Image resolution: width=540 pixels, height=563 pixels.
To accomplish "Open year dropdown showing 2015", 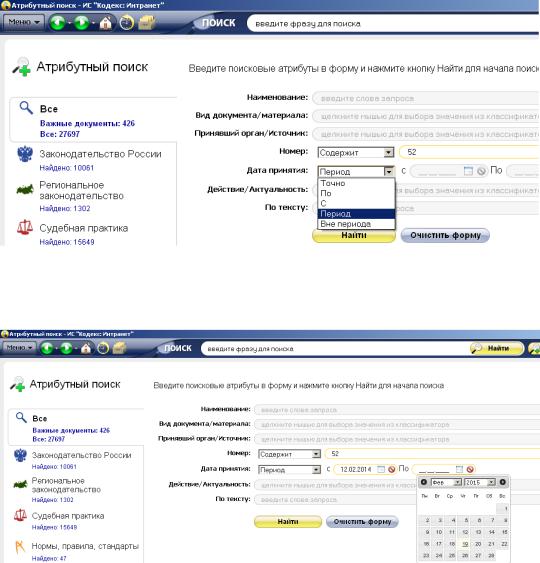I will (480, 483).
